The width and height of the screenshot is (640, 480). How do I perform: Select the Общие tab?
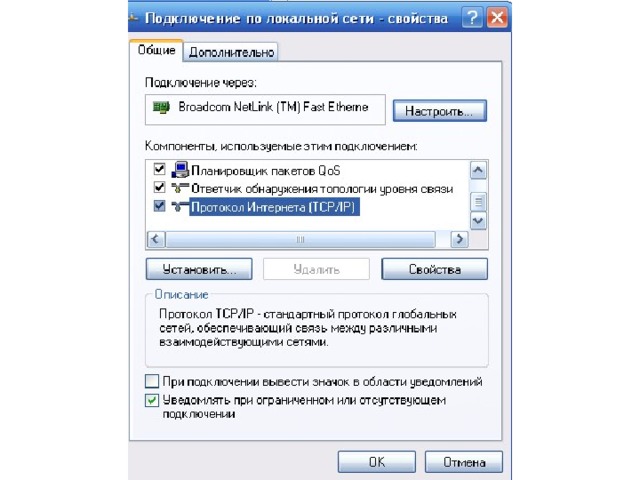click(x=156, y=50)
